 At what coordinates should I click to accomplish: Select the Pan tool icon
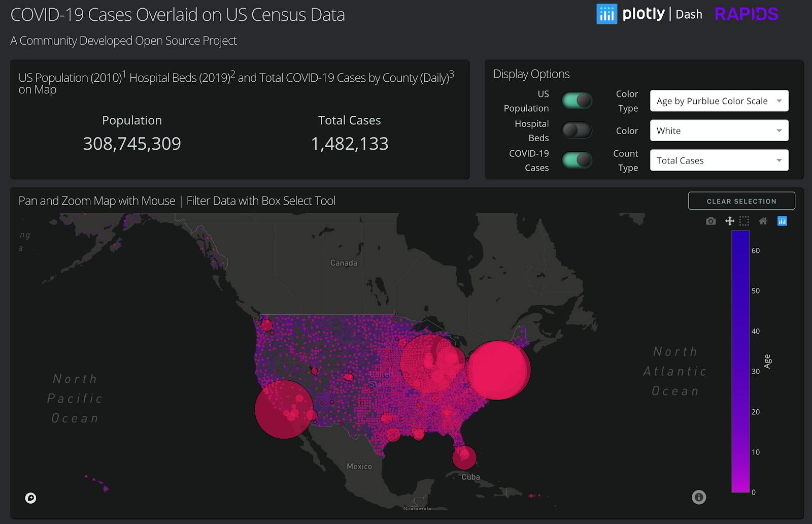click(729, 221)
